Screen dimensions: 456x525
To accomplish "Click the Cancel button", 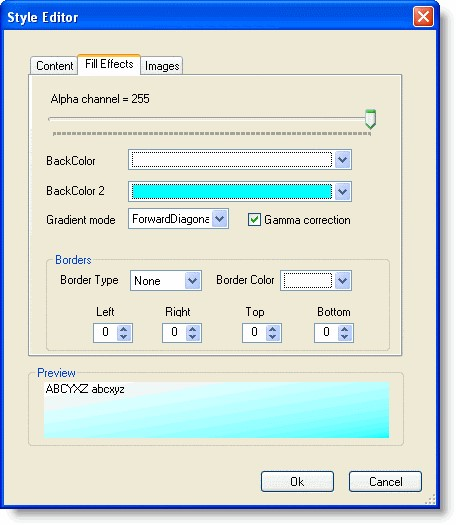I will [385, 481].
